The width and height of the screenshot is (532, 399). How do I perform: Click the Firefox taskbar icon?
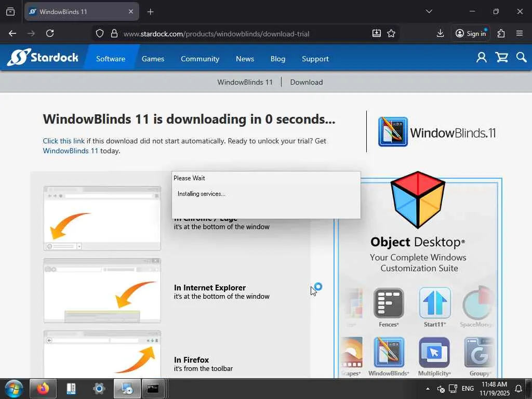pyautogui.click(x=43, y=389)
